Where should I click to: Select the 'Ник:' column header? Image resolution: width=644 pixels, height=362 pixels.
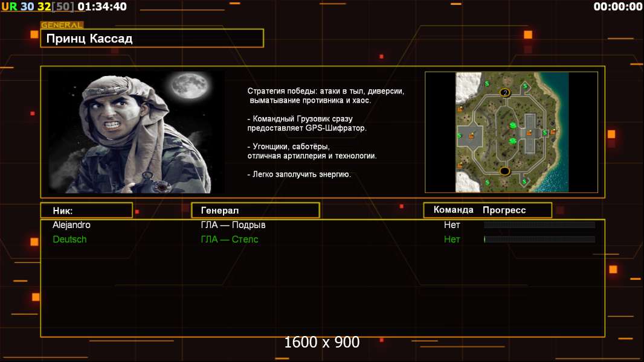pos(86,211)
